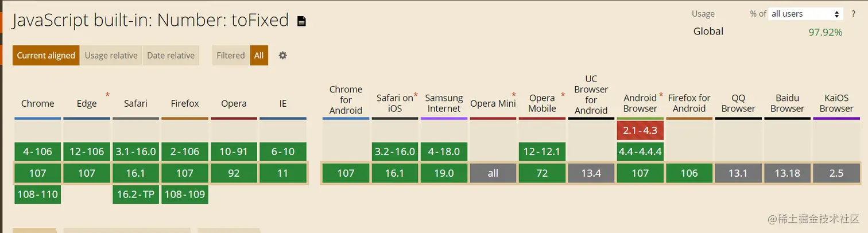The height and width of the screenshot is (233, 868).
Task: Click the Firefox for Android column header
Action: pos(689,103)
